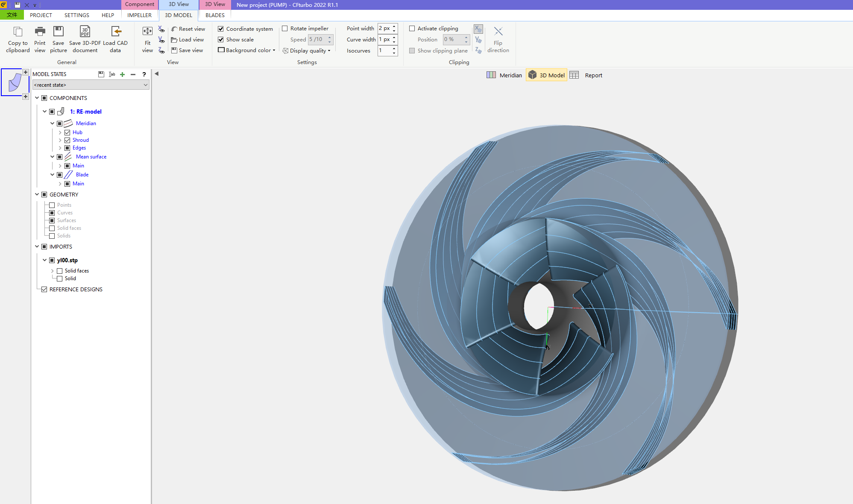Click the Load CAD data icon
Image resolution: width=853 pixels, height=504 pixels.
point(116,32)
